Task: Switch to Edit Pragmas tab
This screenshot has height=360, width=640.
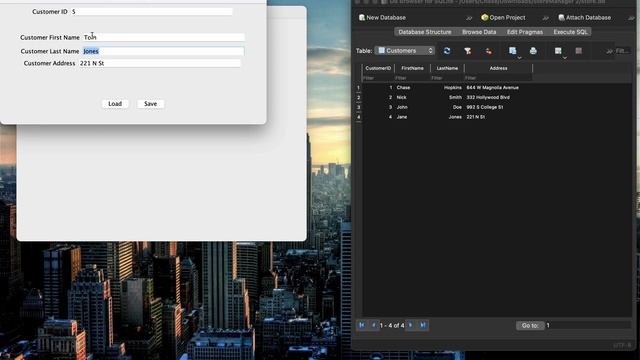Action: pyautogui.click(x=525, y=32)
